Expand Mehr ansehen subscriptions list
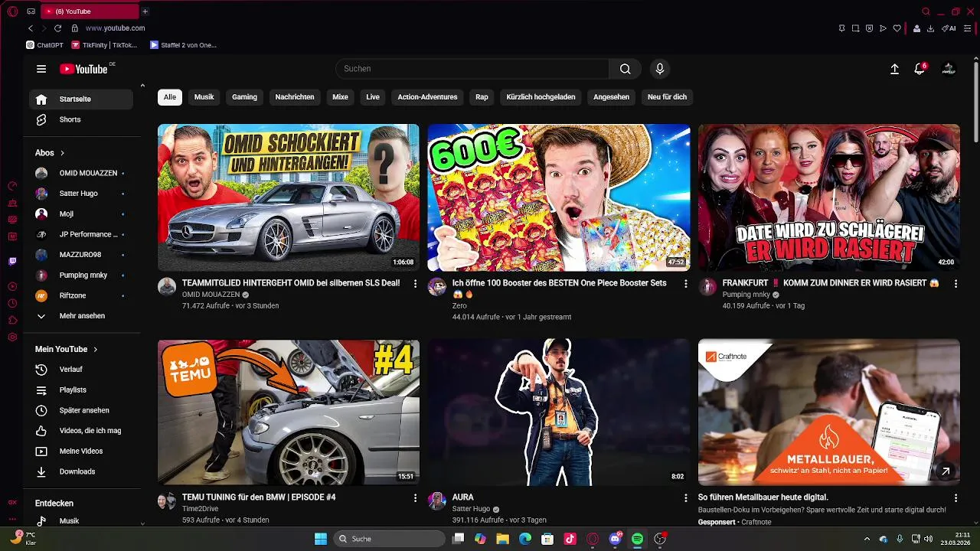 point(80,316)
